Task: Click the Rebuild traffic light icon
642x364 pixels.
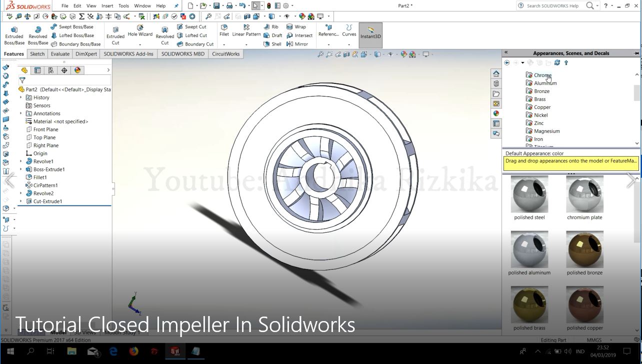Action: [x=268, y=6]
